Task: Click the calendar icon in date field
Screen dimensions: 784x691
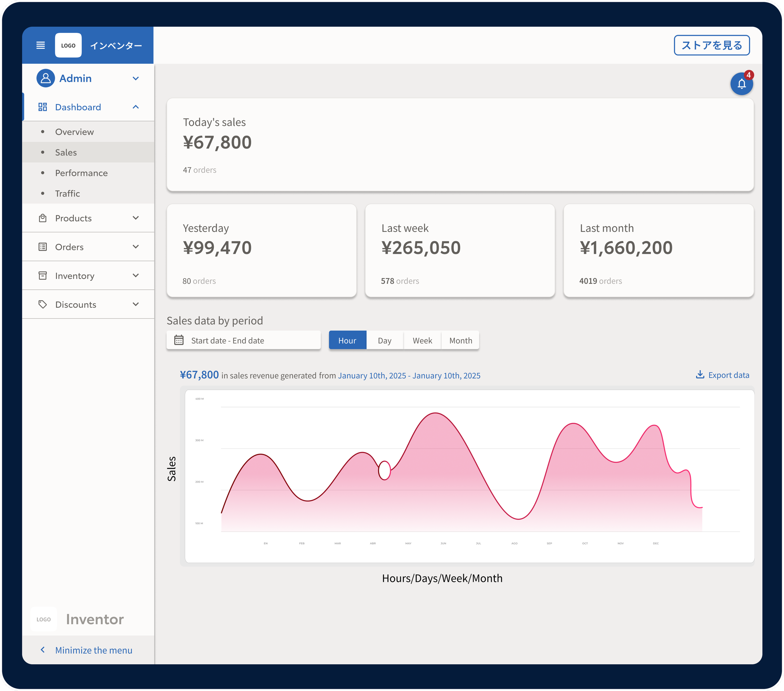Action: [179, 340]
